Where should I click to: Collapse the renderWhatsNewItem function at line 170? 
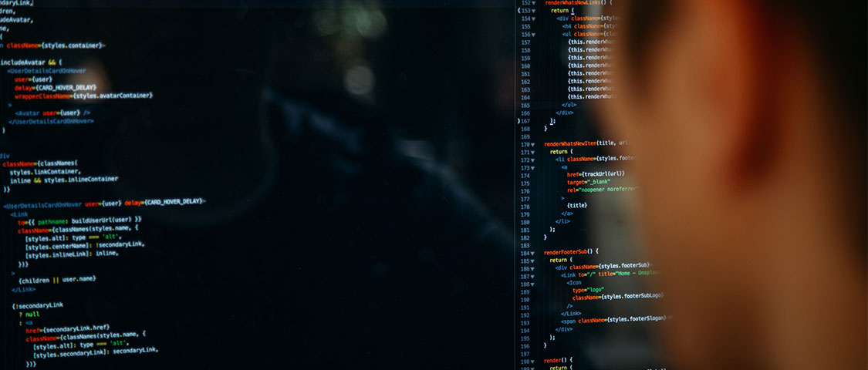click(533, 144)
